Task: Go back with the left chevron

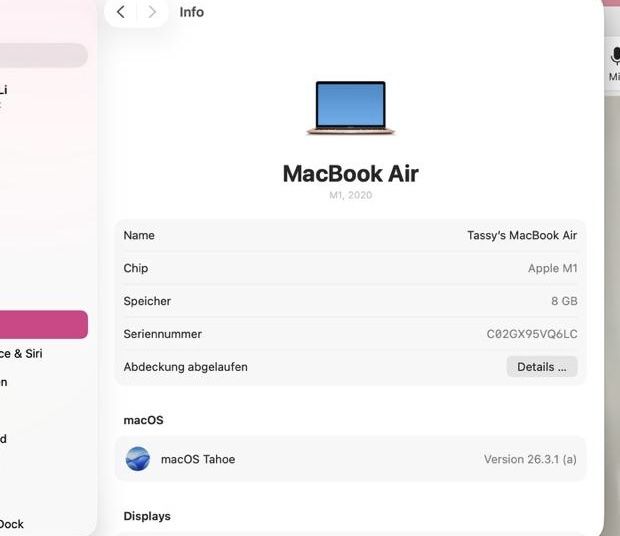Action: click(121, 12)
